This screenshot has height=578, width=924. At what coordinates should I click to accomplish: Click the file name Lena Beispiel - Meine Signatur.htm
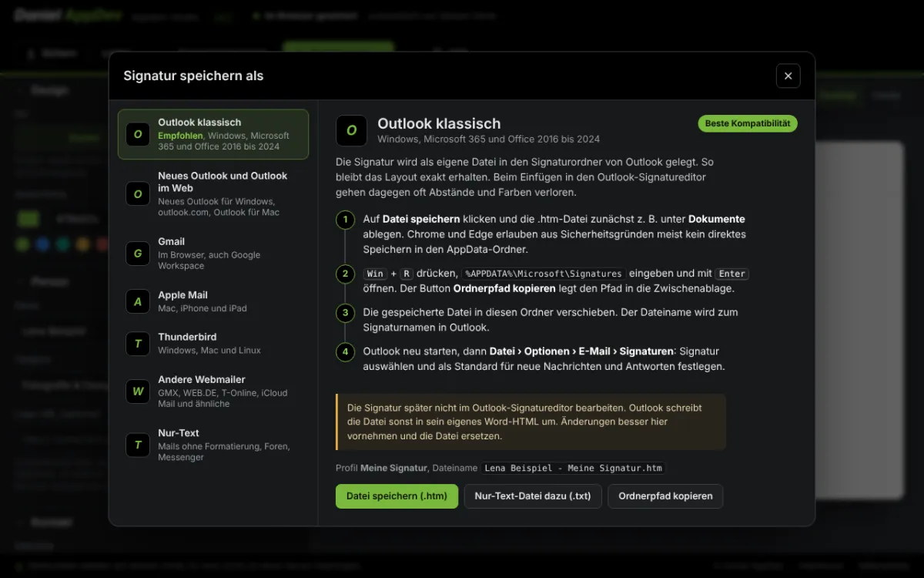point(573,468)
